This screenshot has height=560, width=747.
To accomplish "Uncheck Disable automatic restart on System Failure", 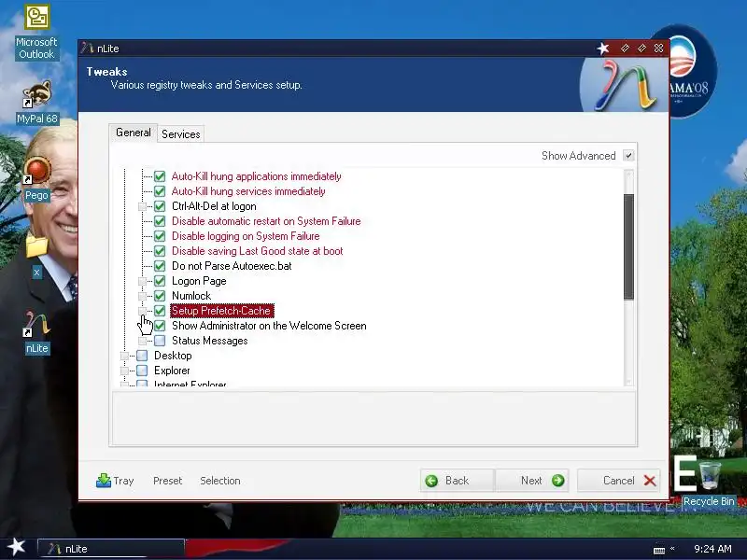I will click(x=160, y=221).
